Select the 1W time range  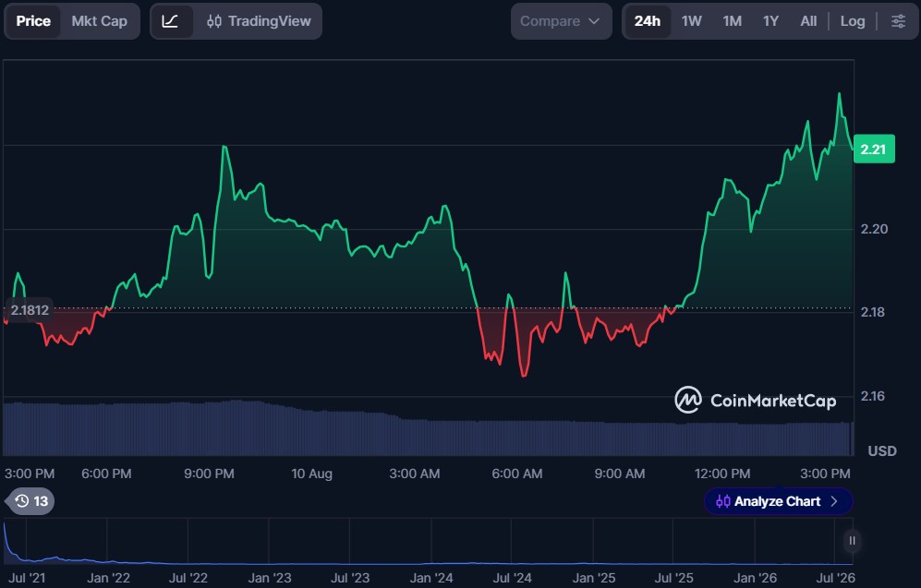pos(691,21)
